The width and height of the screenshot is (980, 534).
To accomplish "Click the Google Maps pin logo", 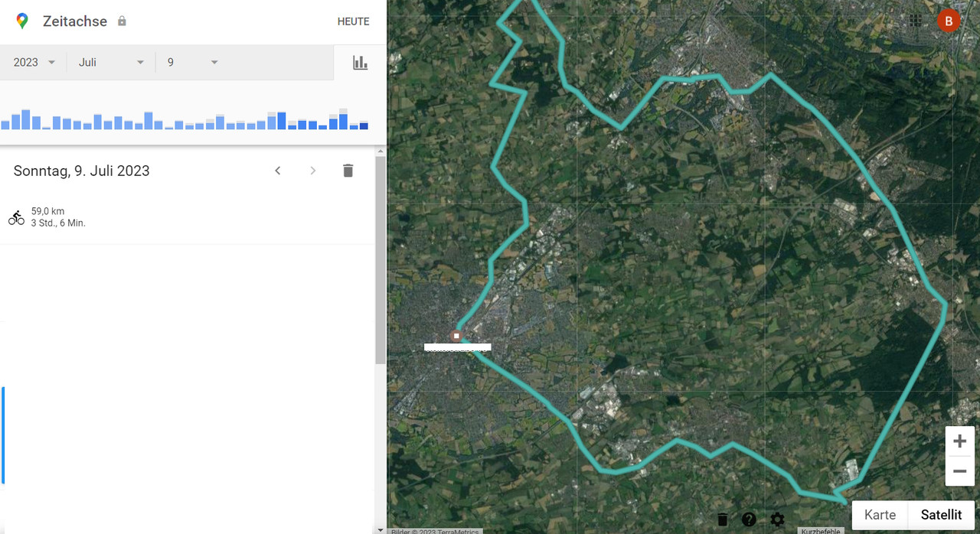I will (22, 21).
